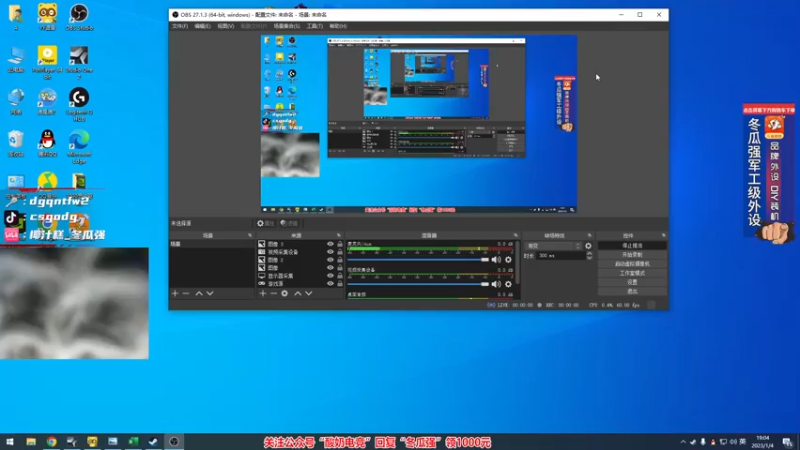
Task: Open 设置 settings in Controls
Action: (x=632, y=282)
